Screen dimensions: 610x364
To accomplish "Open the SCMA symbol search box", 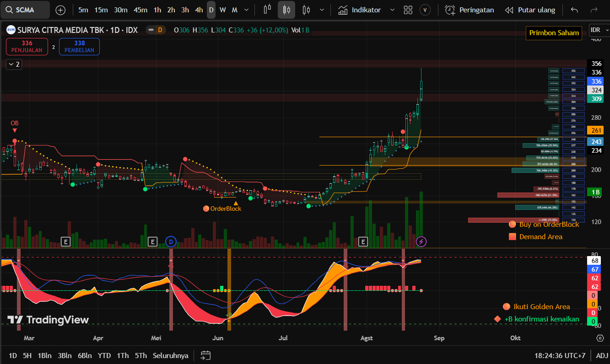I will coord(25,10).
